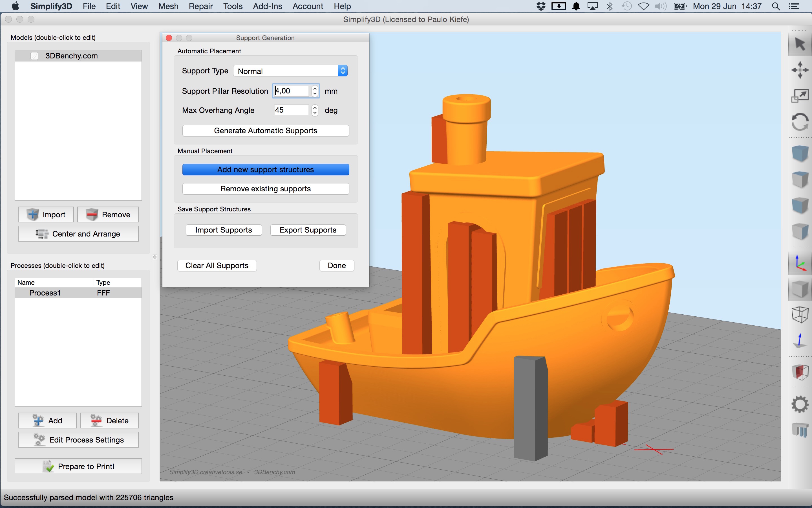
Task: Open the View menu
Action: pos(139,6)
